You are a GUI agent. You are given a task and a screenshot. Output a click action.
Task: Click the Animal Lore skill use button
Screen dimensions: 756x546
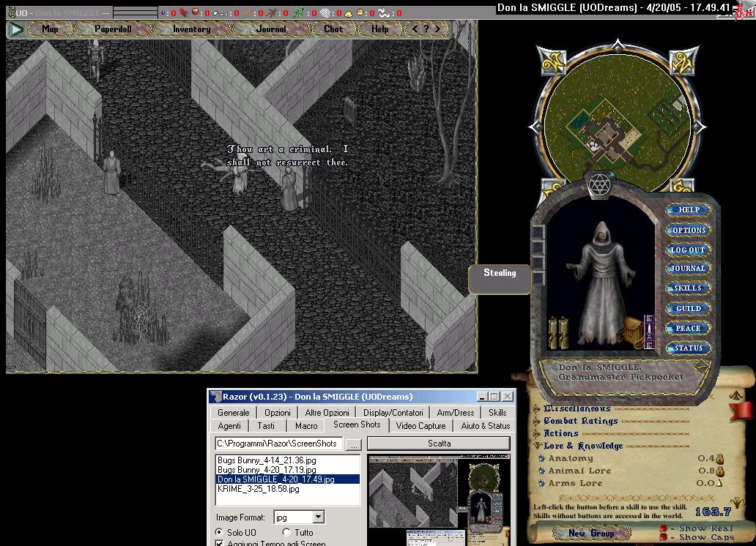coord(541,471)
